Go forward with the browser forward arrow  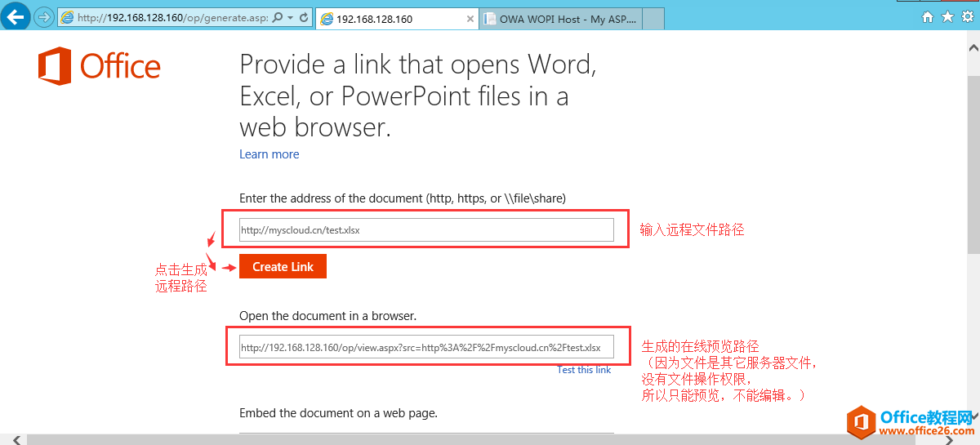(x=42, y=16)
